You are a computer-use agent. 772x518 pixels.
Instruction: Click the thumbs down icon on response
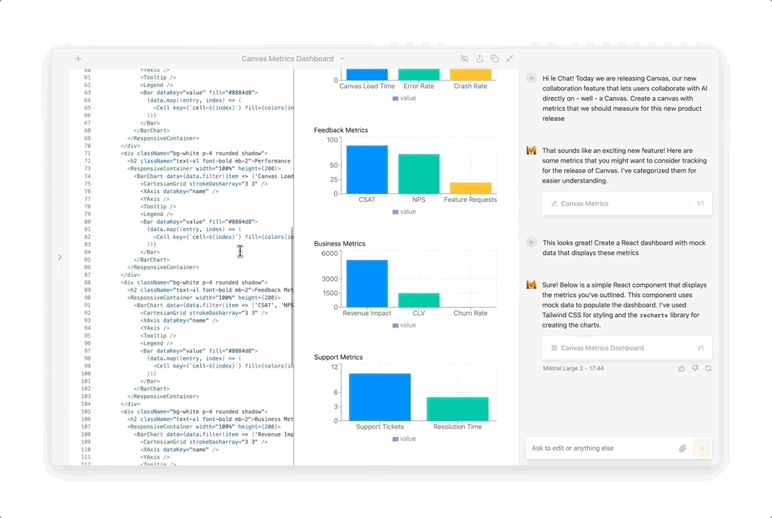(x=695, y=368)
